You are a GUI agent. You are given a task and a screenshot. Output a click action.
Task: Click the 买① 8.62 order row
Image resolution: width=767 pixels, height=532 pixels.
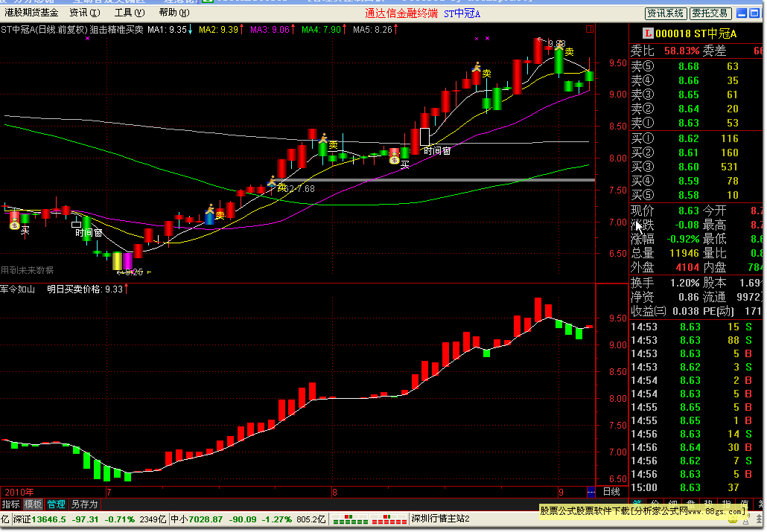click(x=696, y=139)
